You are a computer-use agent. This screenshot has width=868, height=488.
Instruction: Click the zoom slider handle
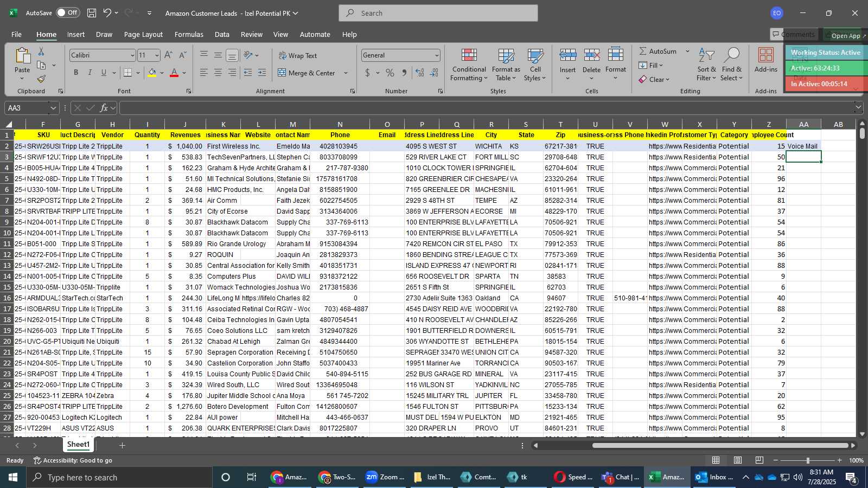[x=808, y=460]
